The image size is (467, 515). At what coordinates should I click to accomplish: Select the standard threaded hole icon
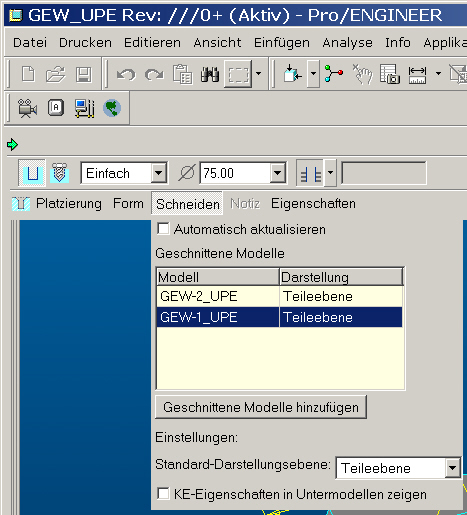59,173
